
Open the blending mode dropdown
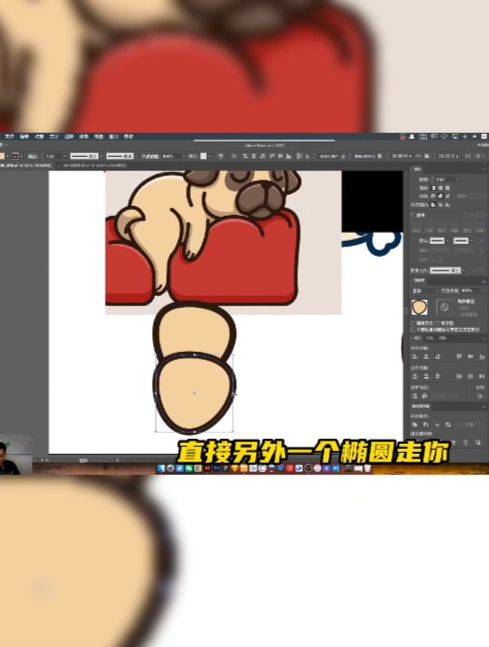click(423, 290)
